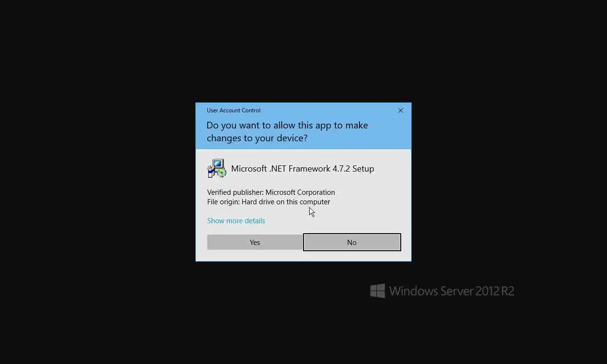This screenshot has width=607, height=364.
Task: Click the Windows Server watermark text
Action: (x=451, y=291)
